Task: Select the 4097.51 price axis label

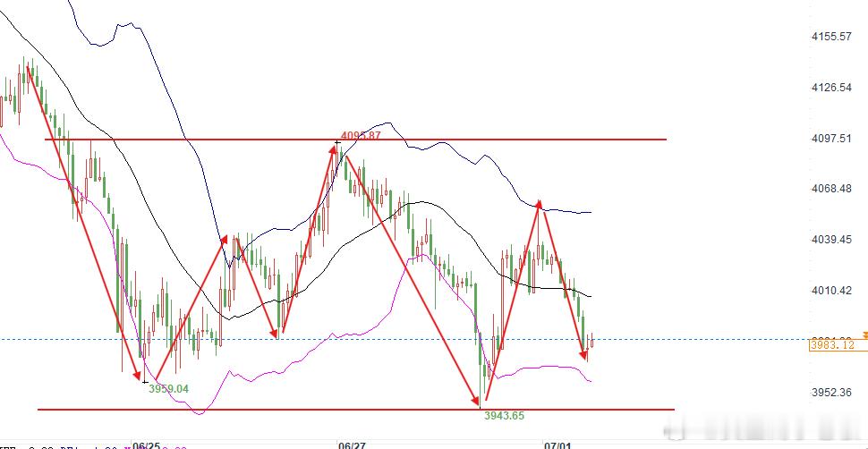Action: click(831, 139)
